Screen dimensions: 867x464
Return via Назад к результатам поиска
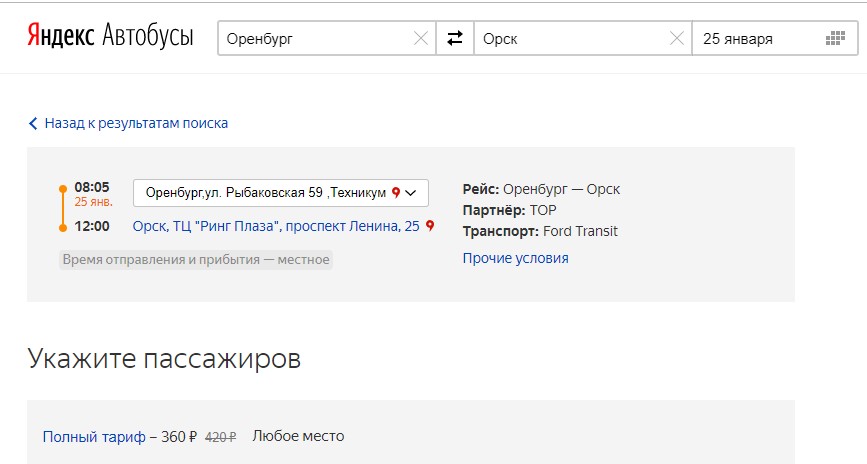click(x=136, y=124)
